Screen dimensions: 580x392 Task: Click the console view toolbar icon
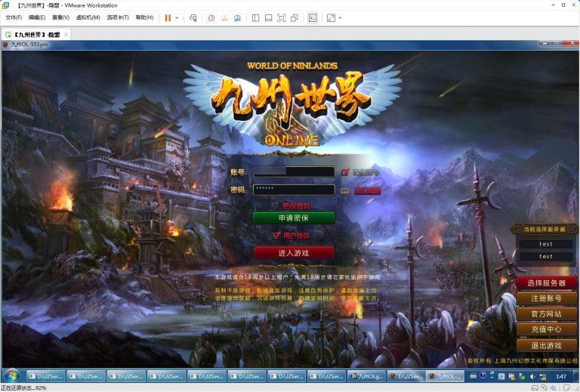pos(313,18)
